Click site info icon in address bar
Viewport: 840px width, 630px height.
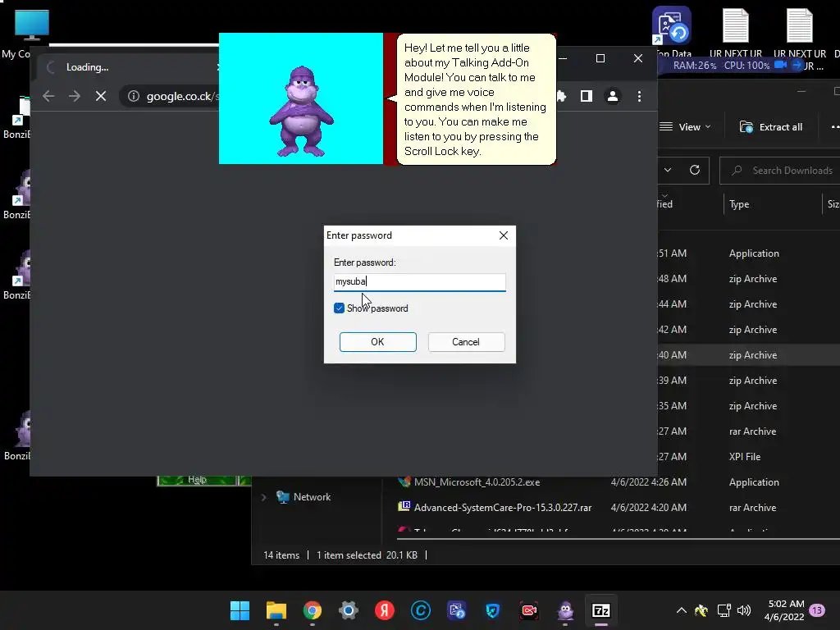point(134,96)
